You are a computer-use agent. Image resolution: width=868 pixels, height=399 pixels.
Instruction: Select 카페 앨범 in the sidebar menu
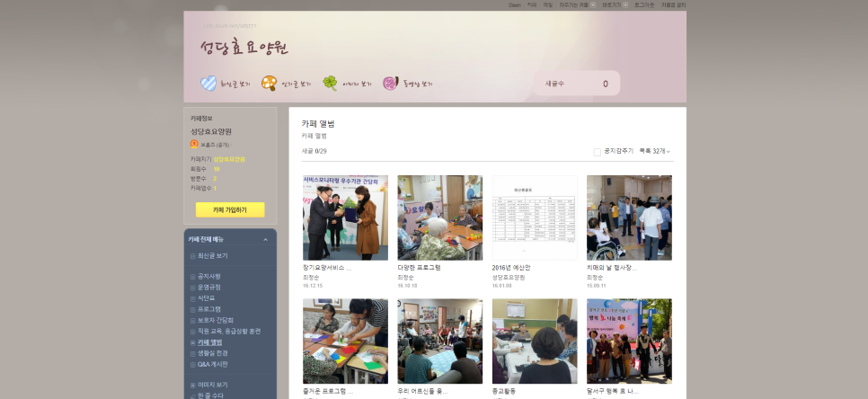209,342
